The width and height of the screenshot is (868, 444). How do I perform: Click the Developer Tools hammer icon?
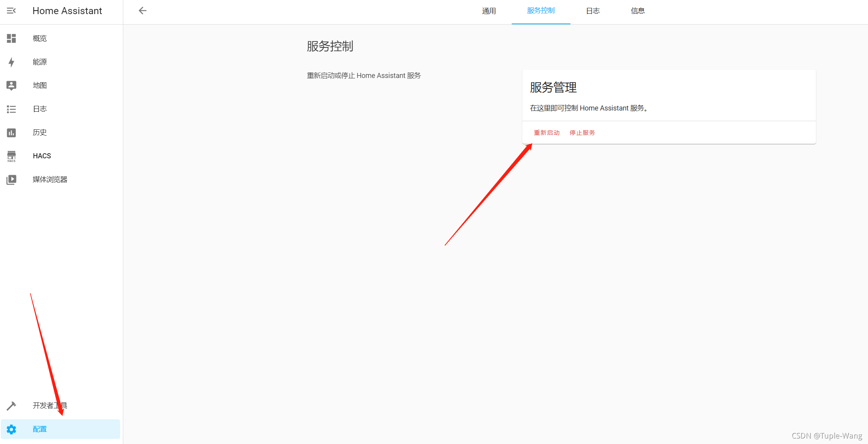tap(11, 406)
